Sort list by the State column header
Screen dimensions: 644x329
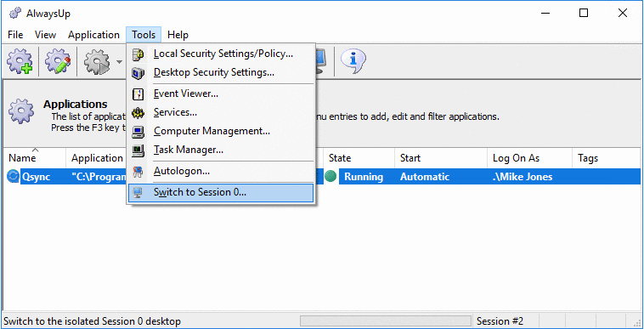(x=359, y=158)
